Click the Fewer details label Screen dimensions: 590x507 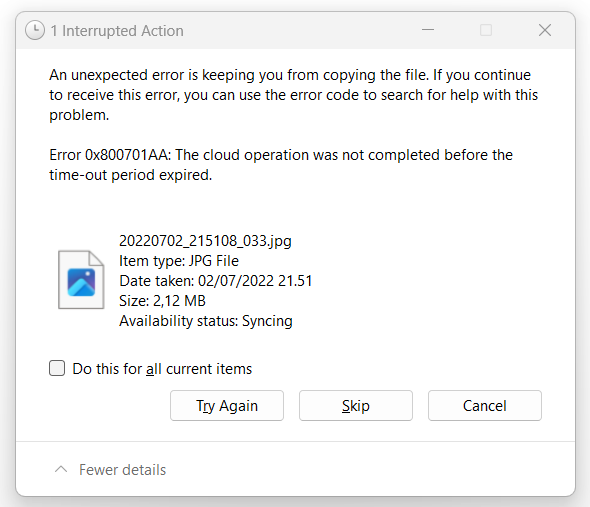click(122, 470)
